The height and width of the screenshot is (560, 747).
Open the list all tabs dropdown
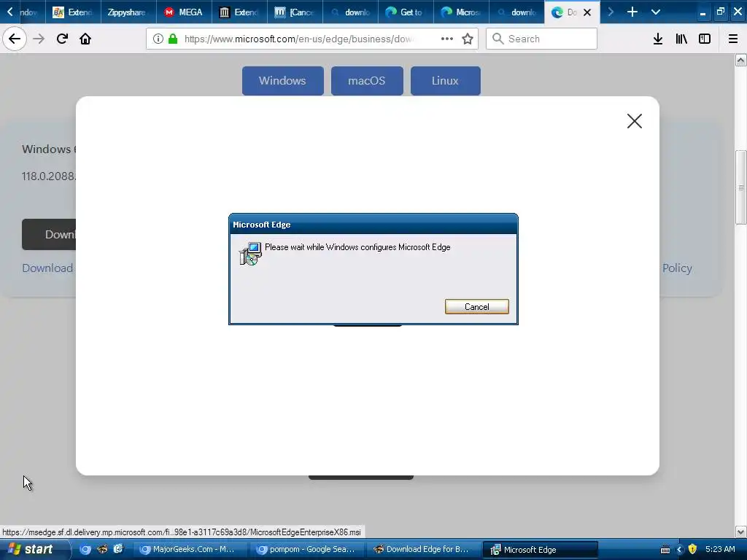tap(656, 12)
